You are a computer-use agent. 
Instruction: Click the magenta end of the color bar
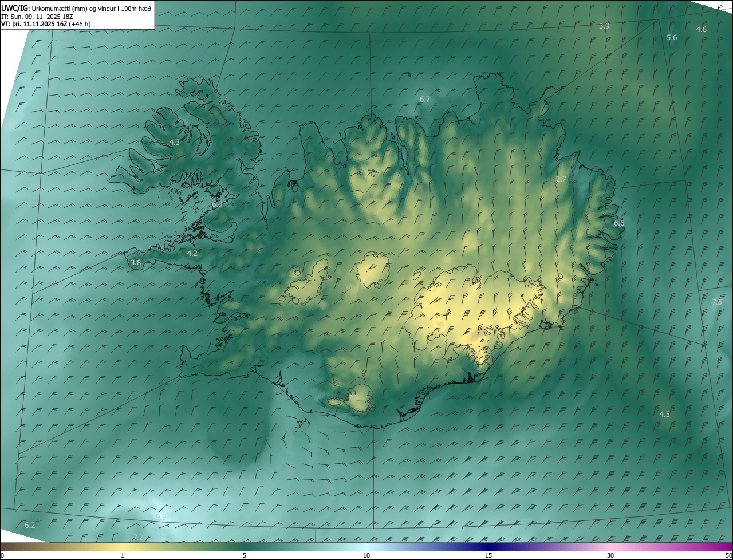pyautogui.click(x=722, y=547)
